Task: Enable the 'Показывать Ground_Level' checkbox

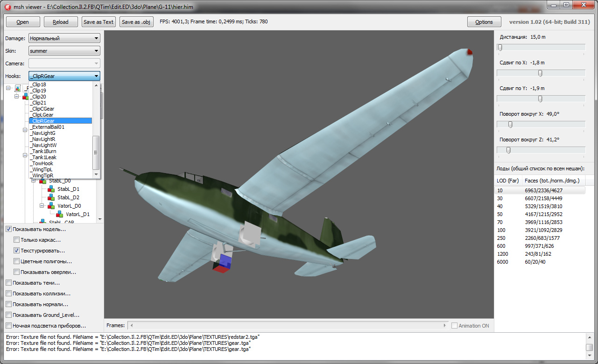Action: click(x=9, y=315)
